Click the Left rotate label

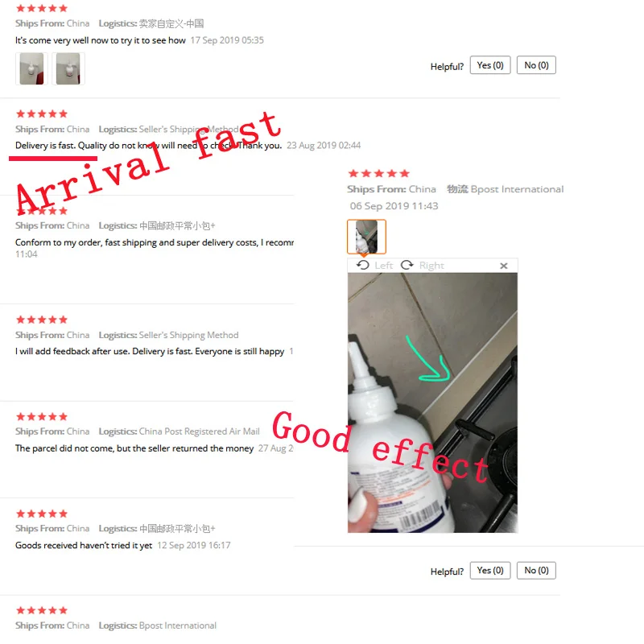[x=384, y=266]
